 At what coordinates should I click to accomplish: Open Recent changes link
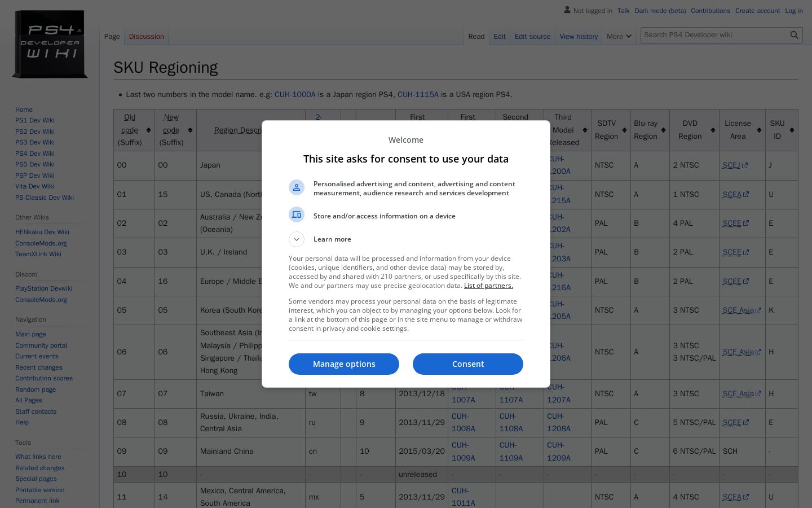click(39, 367)
